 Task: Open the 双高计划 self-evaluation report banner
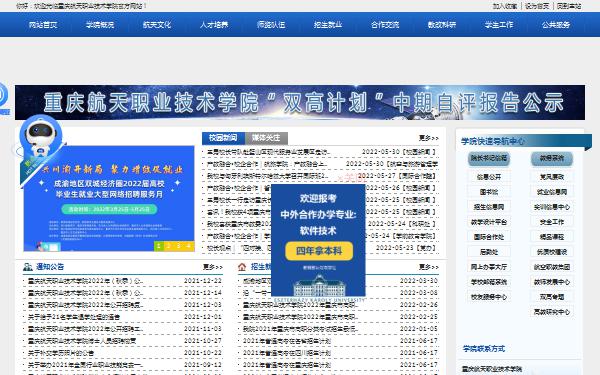click(300, 103)
